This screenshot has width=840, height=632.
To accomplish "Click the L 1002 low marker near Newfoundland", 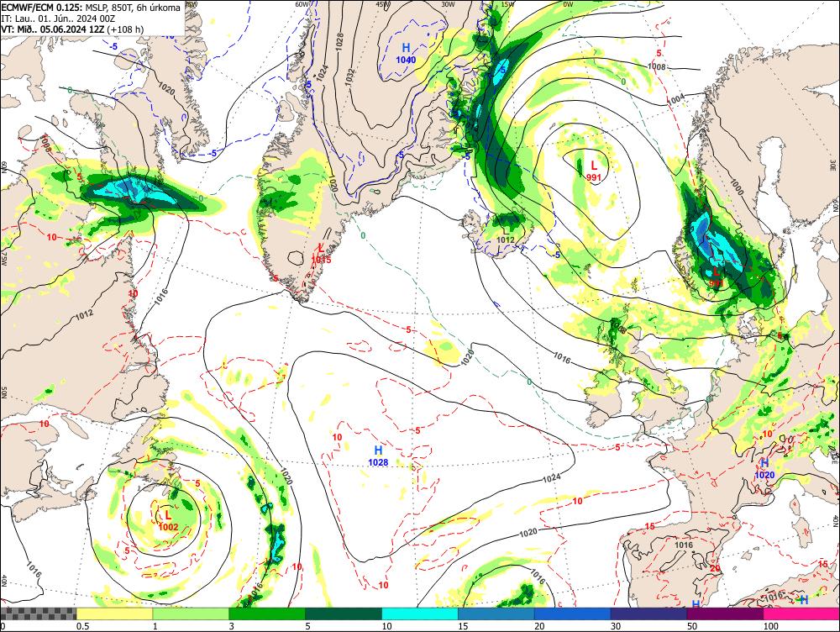I will (x=168, y=520).
